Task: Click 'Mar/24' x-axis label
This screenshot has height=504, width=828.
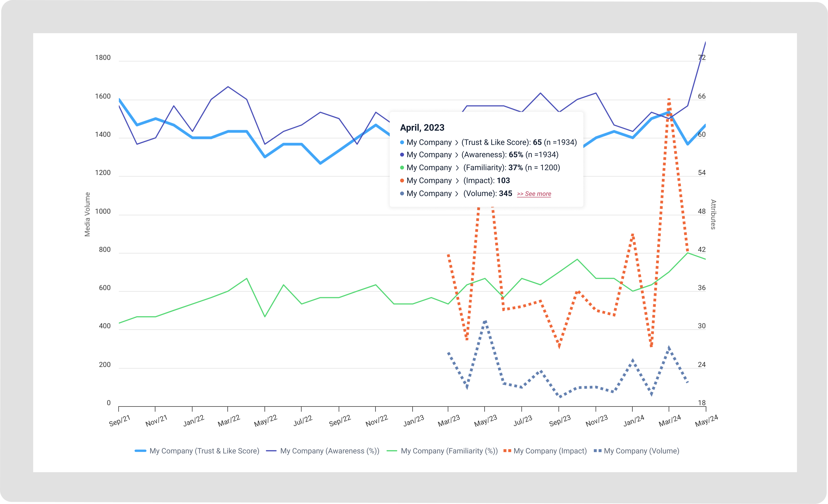Action: (670, 421)
